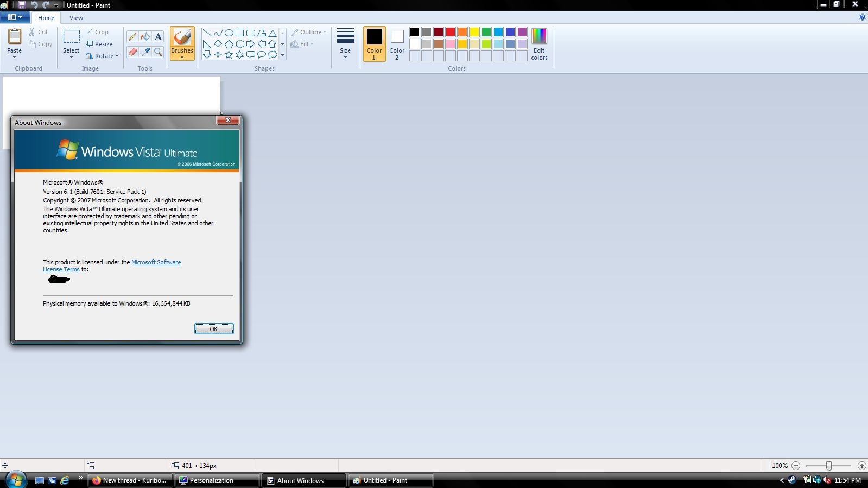868x488 pixels.
Task: Activate the Color 1 selector
Action: pos(374,44)
